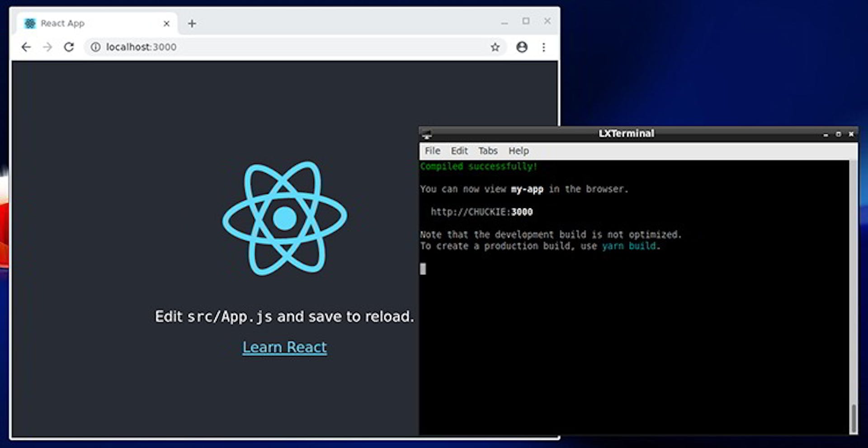Click the browser forward arrow
The image size is (868, 448).
click(47, 47)
